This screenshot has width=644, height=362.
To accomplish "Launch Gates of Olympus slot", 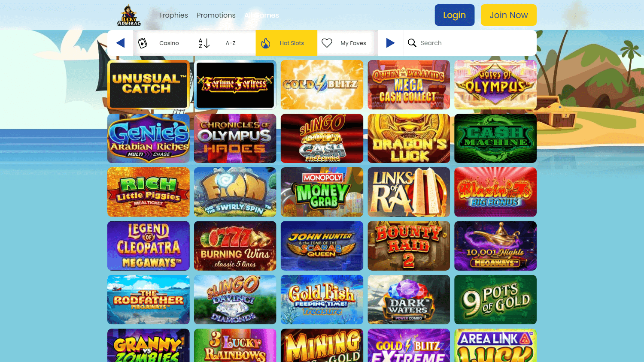I will pyautogui.click(x=495, y=84).
